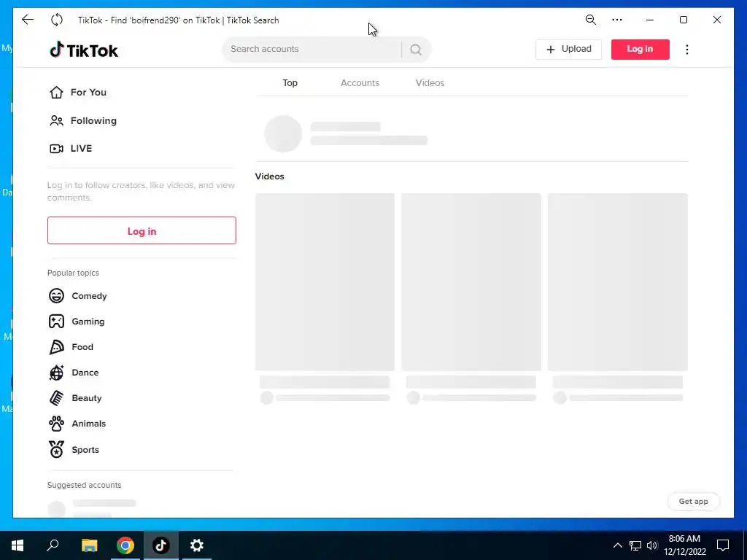The width and height of the screenshot is (747, 560).
Task: Open the LIVE section
Action: pos(71,149)
